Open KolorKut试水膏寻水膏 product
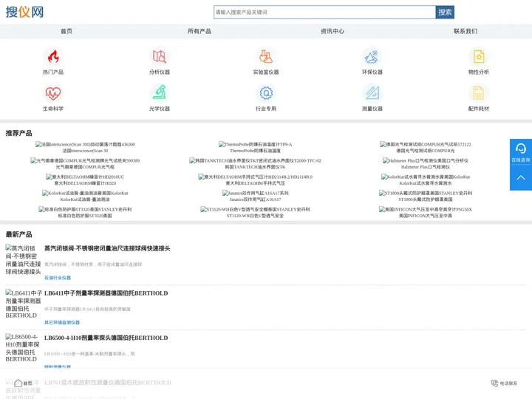Viewport: 532px width, 399px height. [x=426, y=180]
